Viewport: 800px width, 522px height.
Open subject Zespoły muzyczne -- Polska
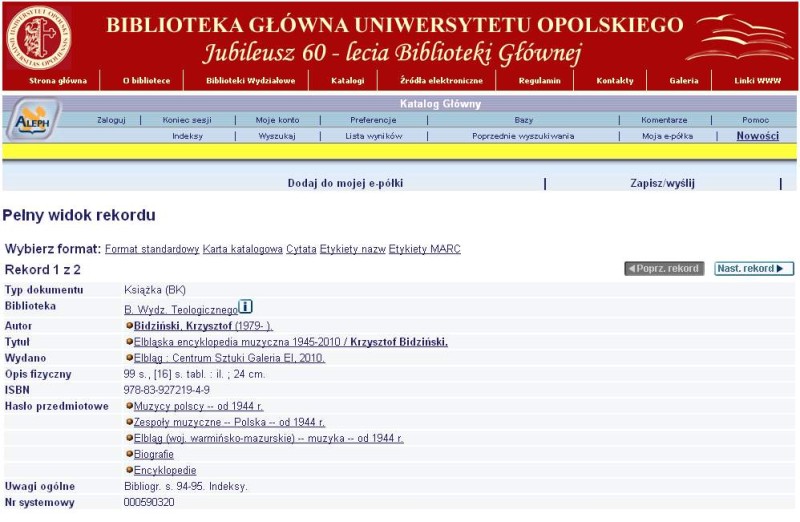[229, 422]
